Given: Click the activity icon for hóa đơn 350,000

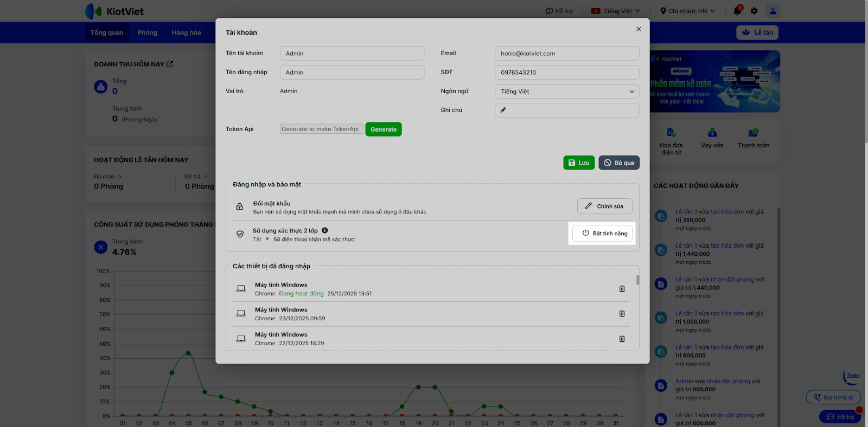Looking at the screenshot, I should point(661,216).
